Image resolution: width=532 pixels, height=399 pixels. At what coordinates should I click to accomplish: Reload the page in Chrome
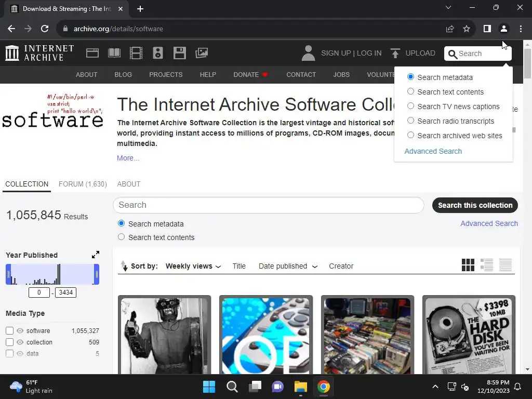point(45,29)
